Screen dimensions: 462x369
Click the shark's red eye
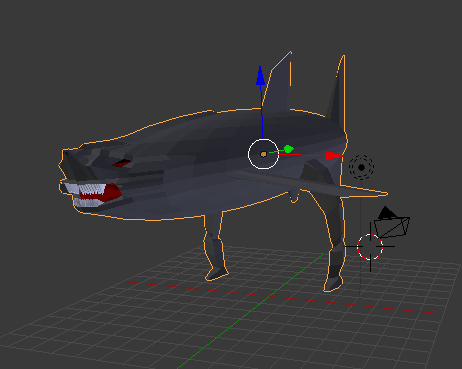click(x=122, y=163)
